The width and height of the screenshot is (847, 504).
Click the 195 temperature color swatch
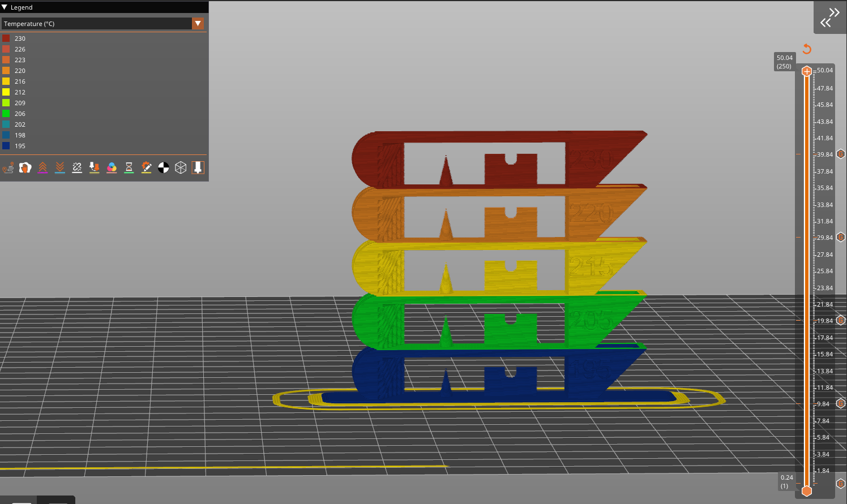tap(6, 146)
